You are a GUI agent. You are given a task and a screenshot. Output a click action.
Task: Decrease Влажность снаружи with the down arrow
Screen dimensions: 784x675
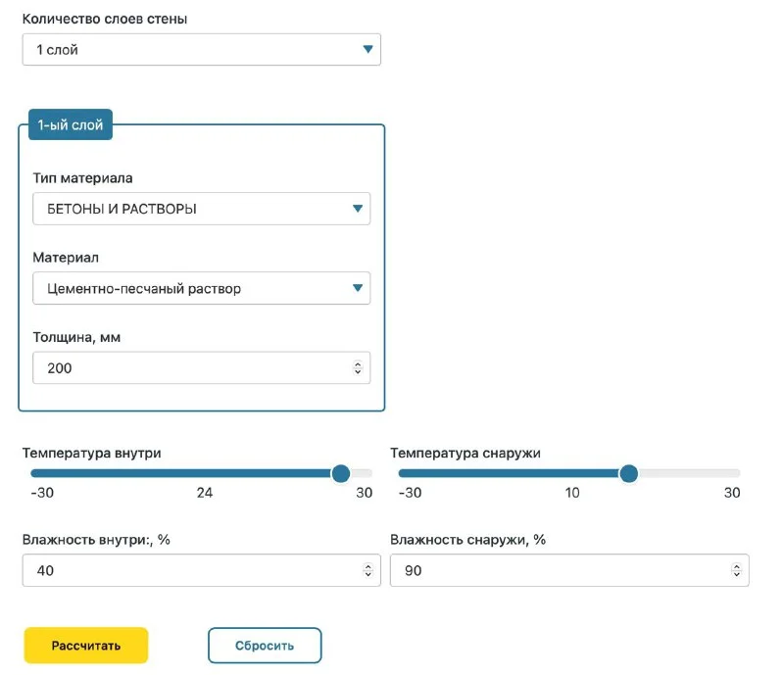736,575
